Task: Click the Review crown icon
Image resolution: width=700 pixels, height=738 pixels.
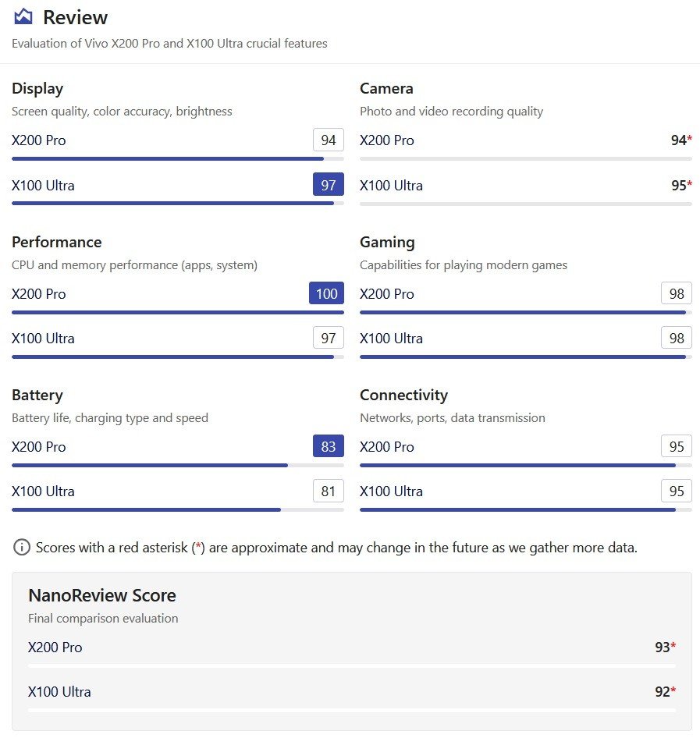Action: click(23, 16)
